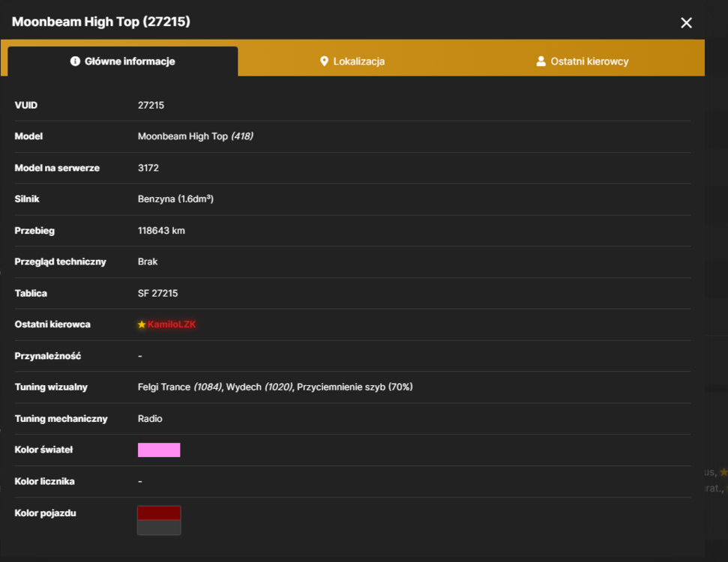
Task: Click the Model na serwerze label
Action: [57, 168]
